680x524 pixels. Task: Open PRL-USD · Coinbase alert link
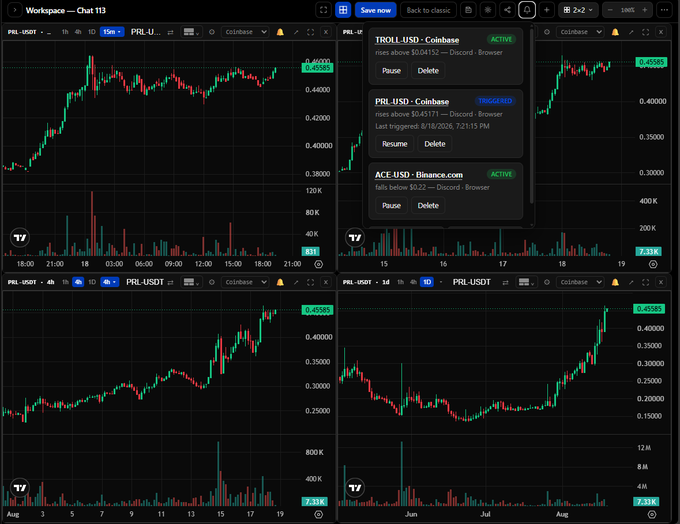coord(412,102)
